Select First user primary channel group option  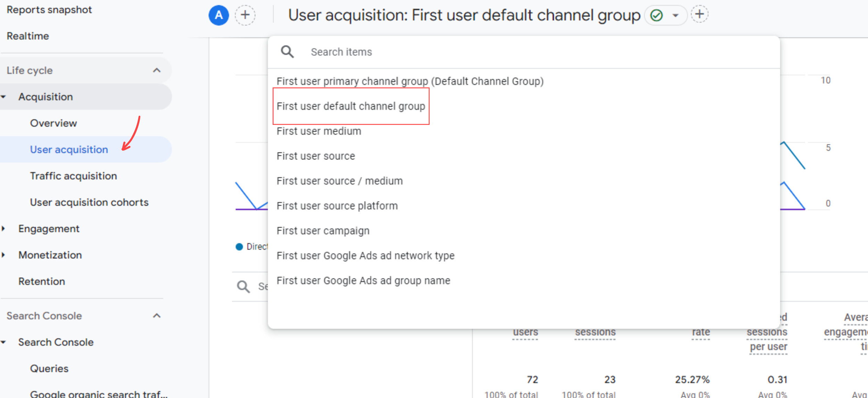click(x=410, y=81)
